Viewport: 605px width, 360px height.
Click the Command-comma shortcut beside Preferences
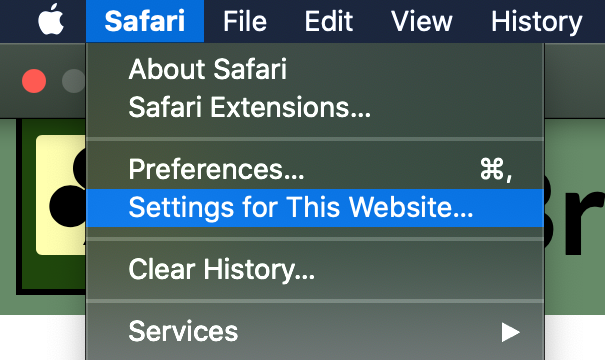tap(496, 169)
